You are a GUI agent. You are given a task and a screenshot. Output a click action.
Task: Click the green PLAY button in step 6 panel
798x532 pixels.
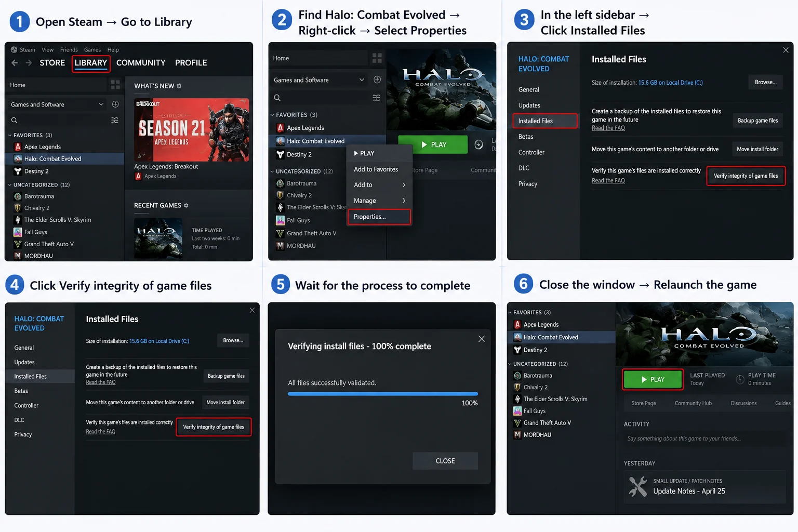coord(653,380)
